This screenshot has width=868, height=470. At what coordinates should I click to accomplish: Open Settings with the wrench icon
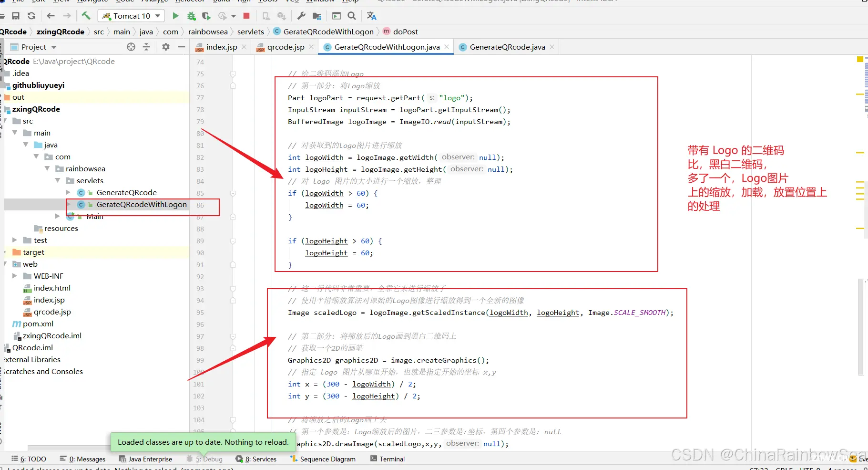[301, 16]
